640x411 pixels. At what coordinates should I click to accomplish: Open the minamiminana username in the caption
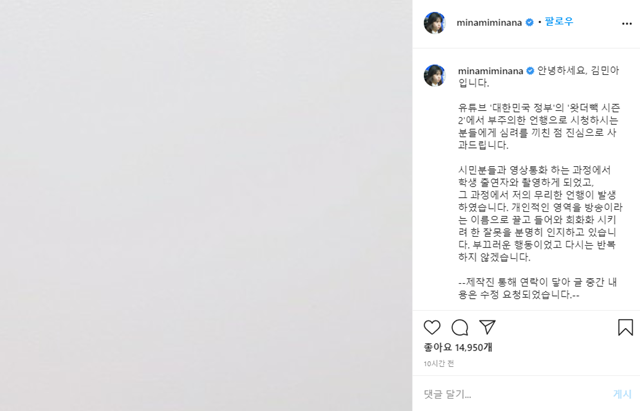(490, 71)
